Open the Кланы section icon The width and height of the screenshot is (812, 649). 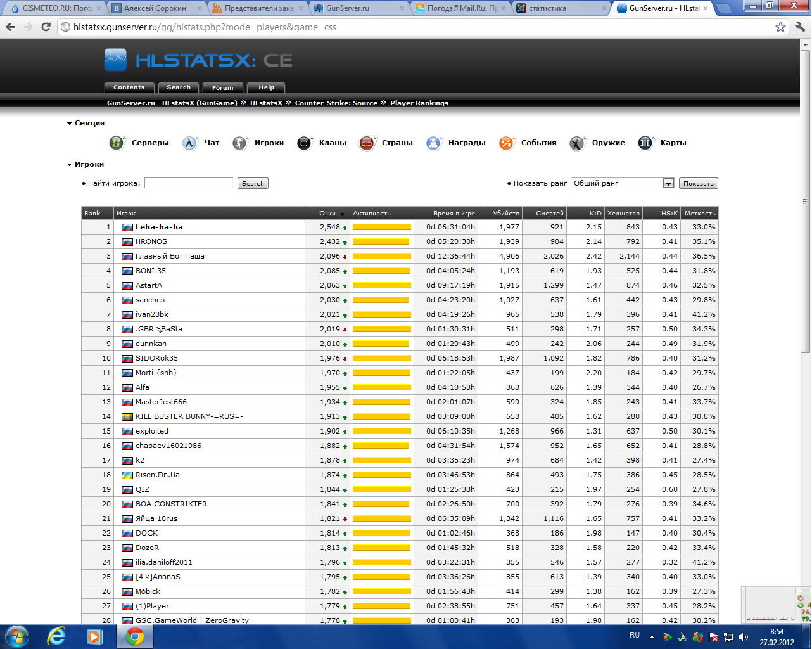[305, 143]
